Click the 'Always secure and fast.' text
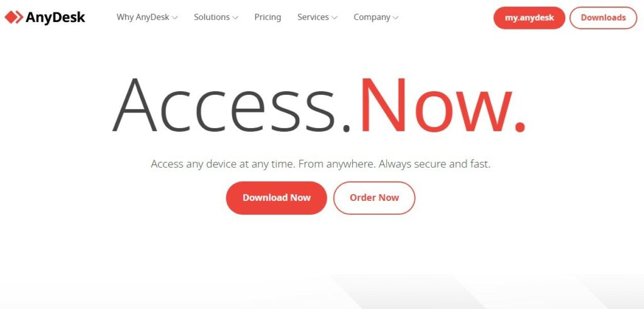Image resolution: width=644 pixels, height=309 pixels. click(x=435, y=165)
